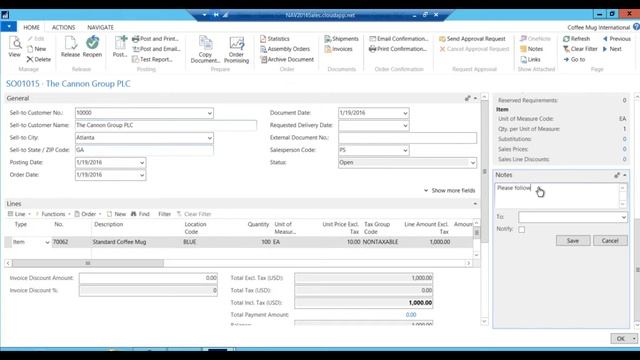
Task: Click External Document No. field
Action: coord(407,138)
